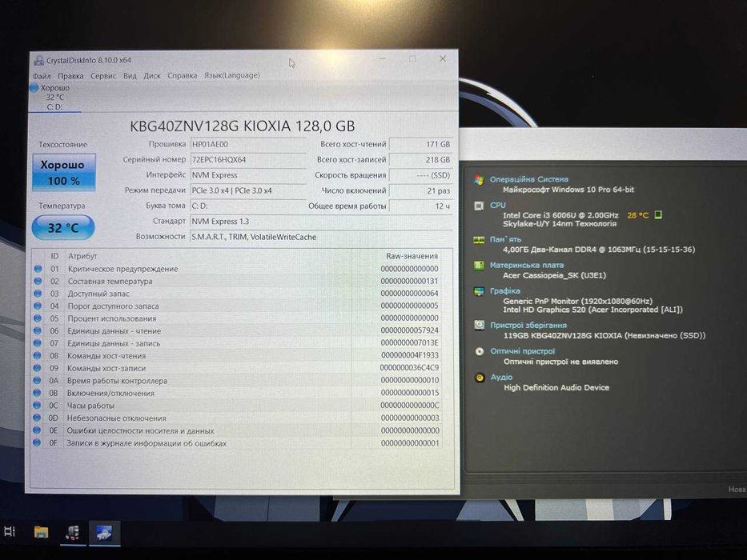747x560 pixels.
Task: Open the Вид menu
Action: point(130,76)
